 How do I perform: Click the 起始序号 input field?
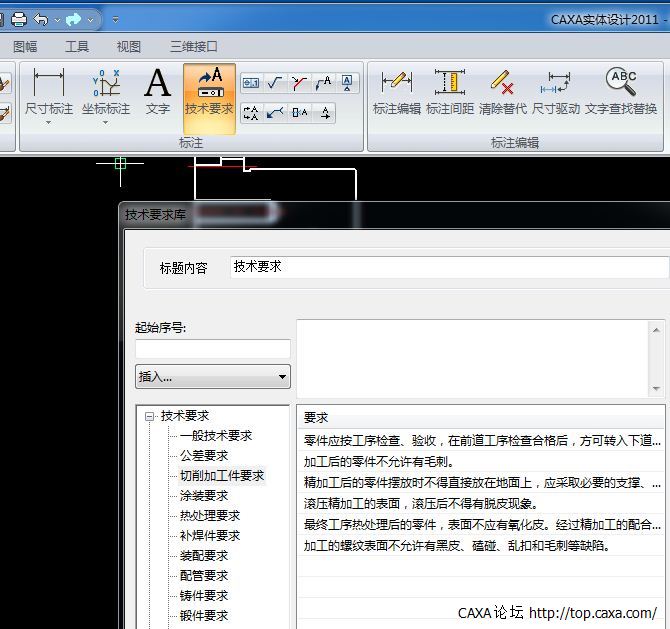[213, 349]
